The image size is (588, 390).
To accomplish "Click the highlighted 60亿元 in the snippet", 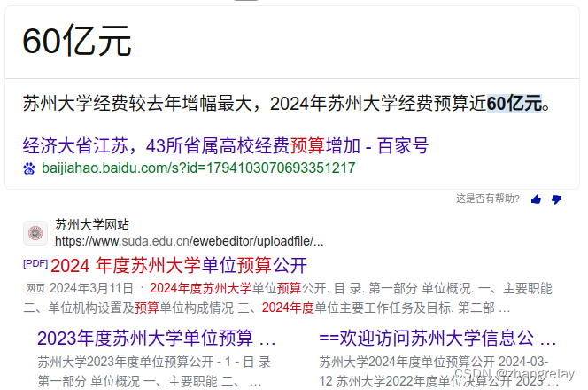I will [514, 103].
